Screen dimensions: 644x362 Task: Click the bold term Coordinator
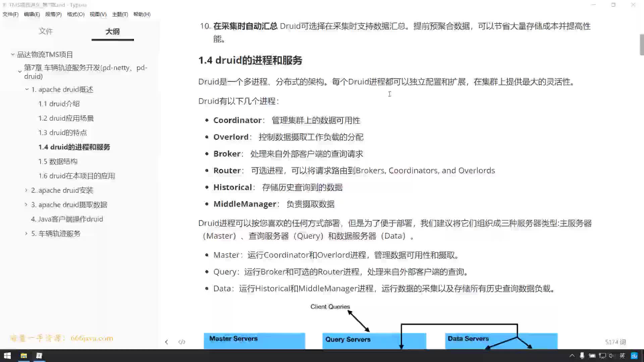(x=237, y=120)
